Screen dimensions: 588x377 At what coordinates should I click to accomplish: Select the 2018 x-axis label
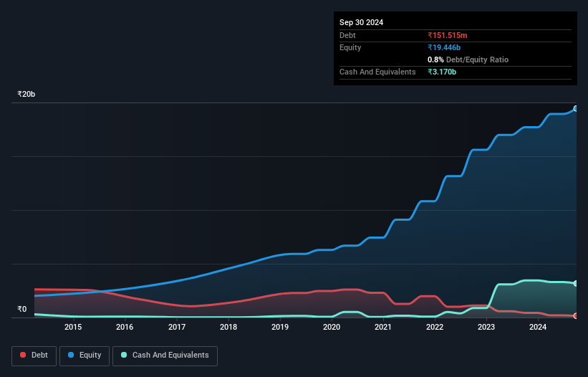[228, 327]
